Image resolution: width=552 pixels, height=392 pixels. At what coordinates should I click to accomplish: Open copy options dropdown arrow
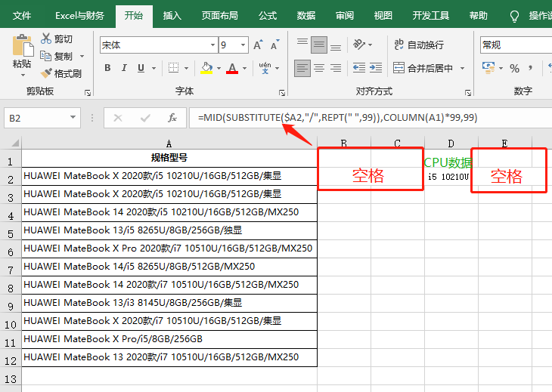[82, 56]
